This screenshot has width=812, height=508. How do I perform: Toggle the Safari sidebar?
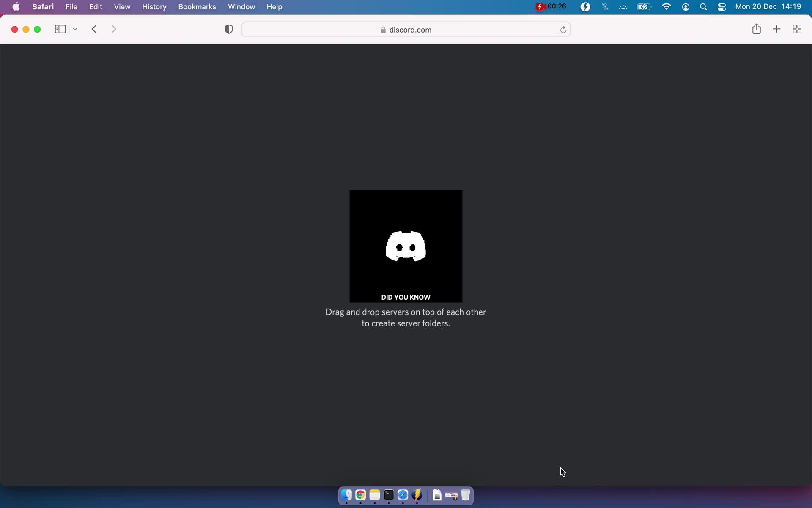tap(60, 29)
